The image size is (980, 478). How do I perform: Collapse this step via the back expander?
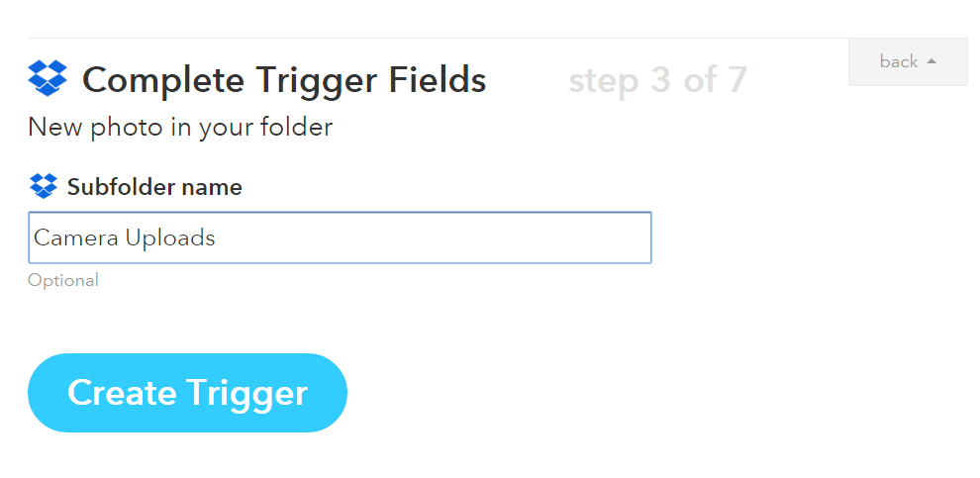tap(908, 62)
